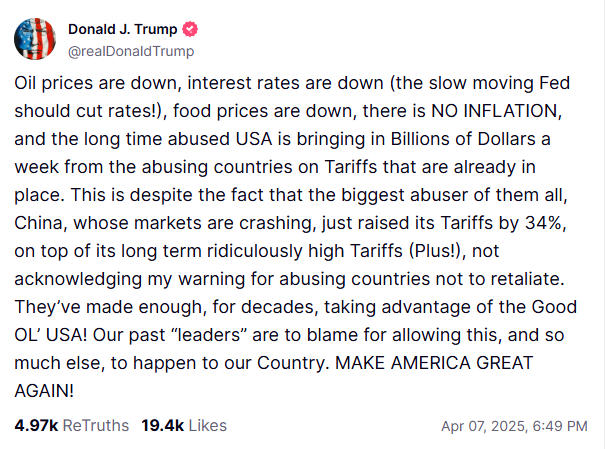Click the ReTruths label
608x449 pixels.
pyautogui.click(x=96, y=425)
